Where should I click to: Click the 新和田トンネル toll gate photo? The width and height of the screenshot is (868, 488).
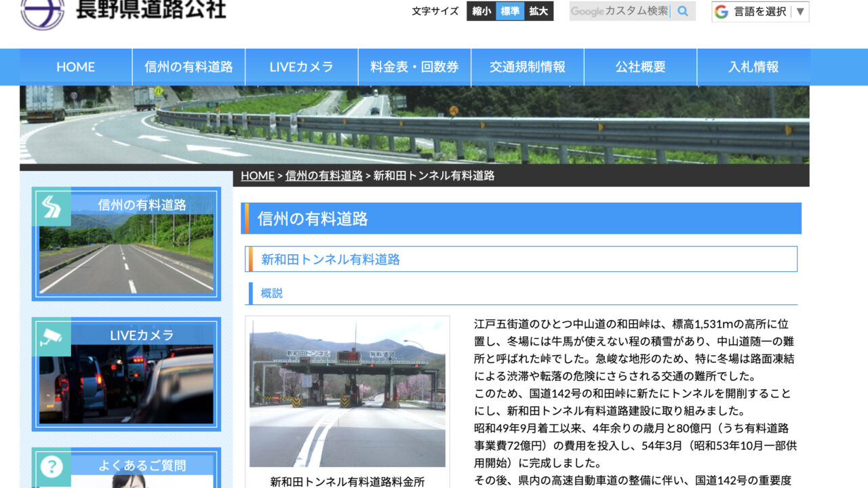(347, 393)
